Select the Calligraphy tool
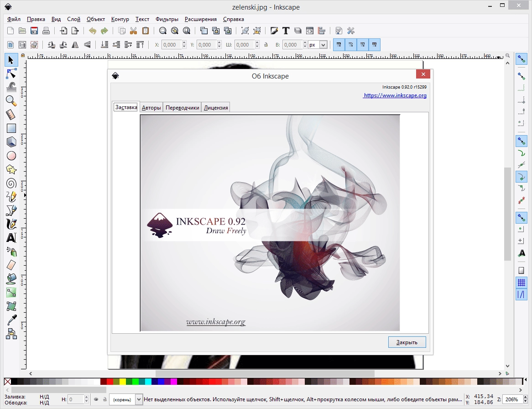Viewport: 532px width, 409px height. [11, 224]
